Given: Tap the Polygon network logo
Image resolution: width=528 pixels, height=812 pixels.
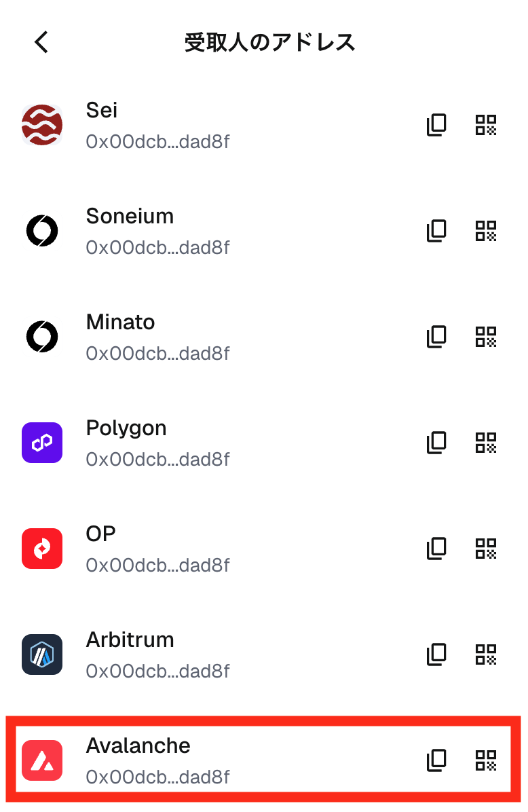Looking at the screenshot, I should (x=42, y=443).
